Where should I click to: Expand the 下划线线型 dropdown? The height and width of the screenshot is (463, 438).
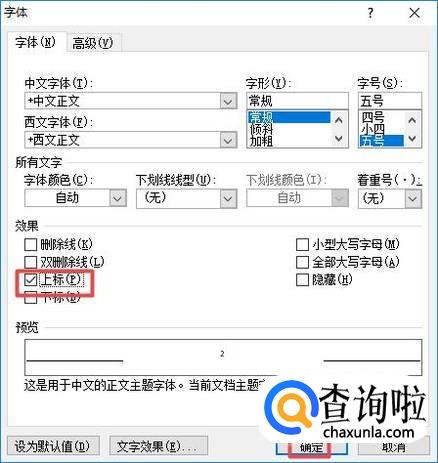pos(228,199)
